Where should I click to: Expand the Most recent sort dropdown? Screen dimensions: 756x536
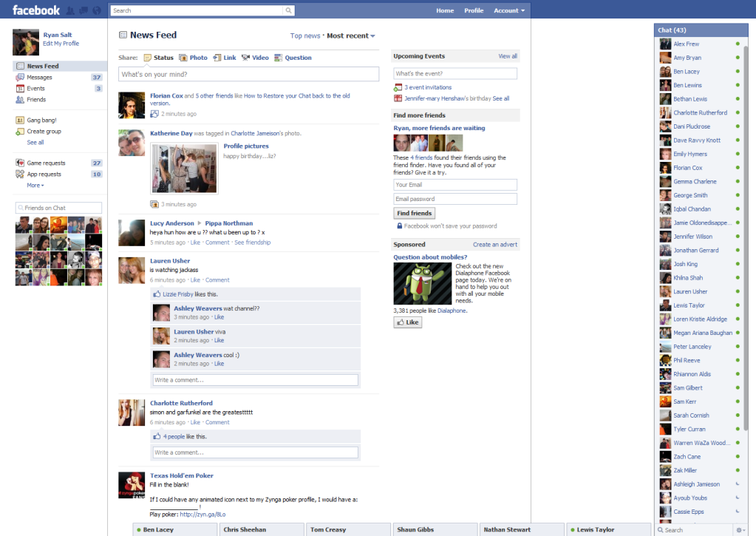click(351, 36)
